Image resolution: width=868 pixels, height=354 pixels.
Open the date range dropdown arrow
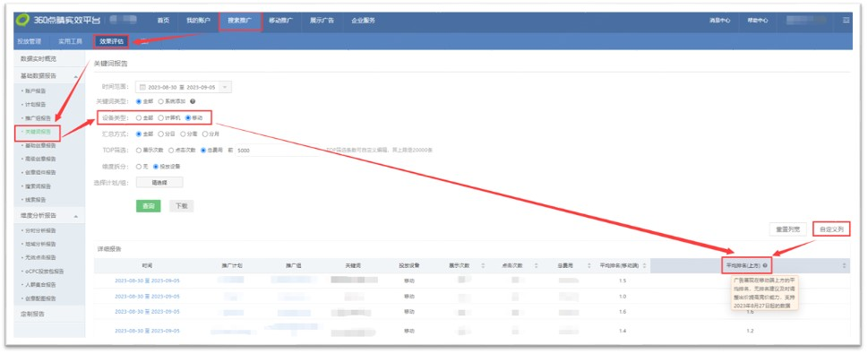tap(225, 88)
